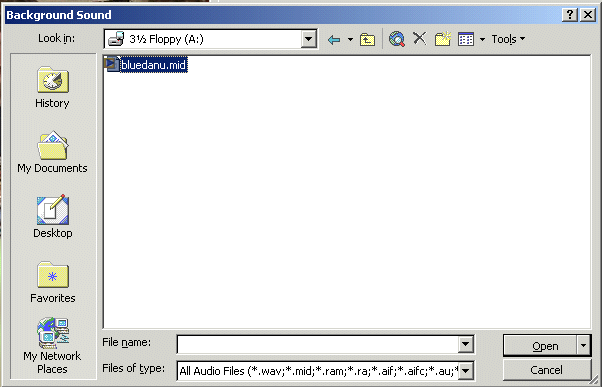
Task: Click the Views grid icon
Action: coord(466,39)
